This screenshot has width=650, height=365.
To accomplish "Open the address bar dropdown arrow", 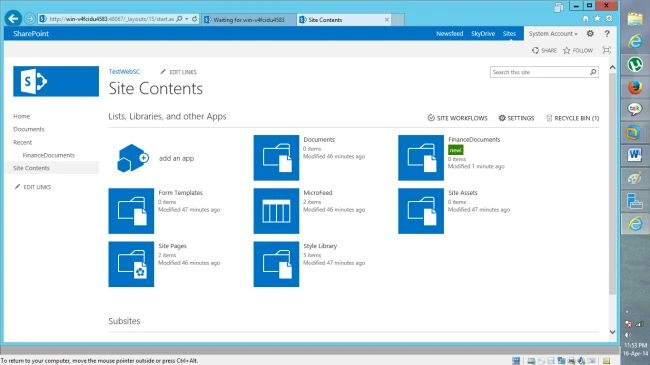I will 187,19.
